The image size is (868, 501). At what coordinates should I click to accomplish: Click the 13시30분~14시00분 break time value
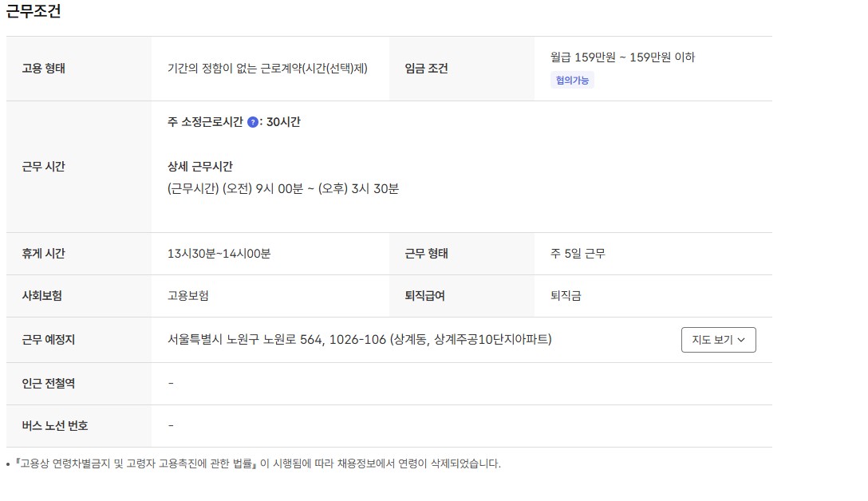coord(219,254)
